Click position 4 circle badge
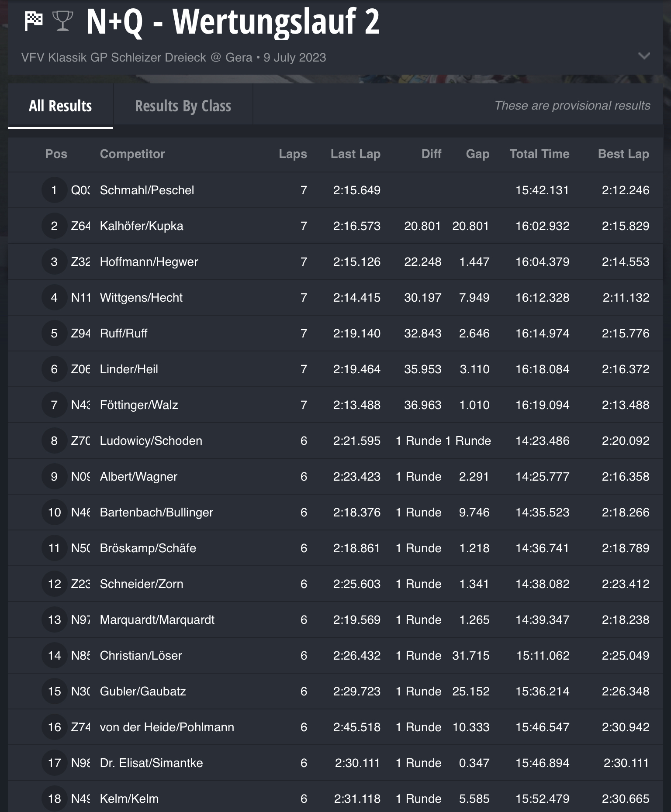671x812 pixels. (x=54, y=298)
